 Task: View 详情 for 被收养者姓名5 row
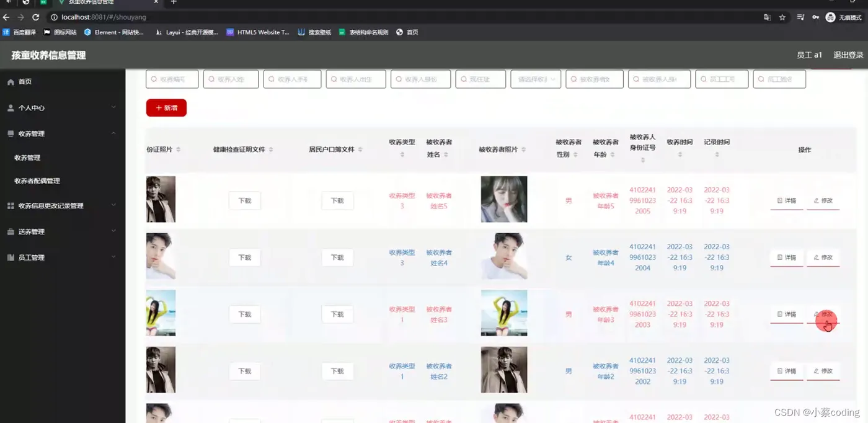tap(787, 201)
